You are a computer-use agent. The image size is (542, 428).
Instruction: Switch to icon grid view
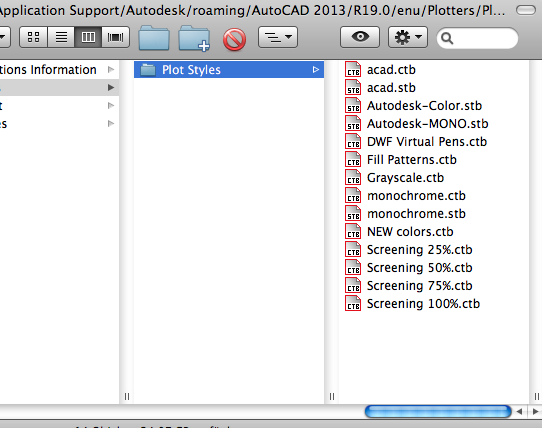coord(34,37)
